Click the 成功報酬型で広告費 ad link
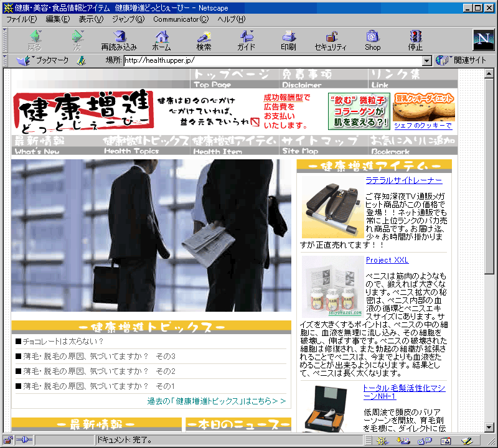Screen dimensions: 498x448 286,111
